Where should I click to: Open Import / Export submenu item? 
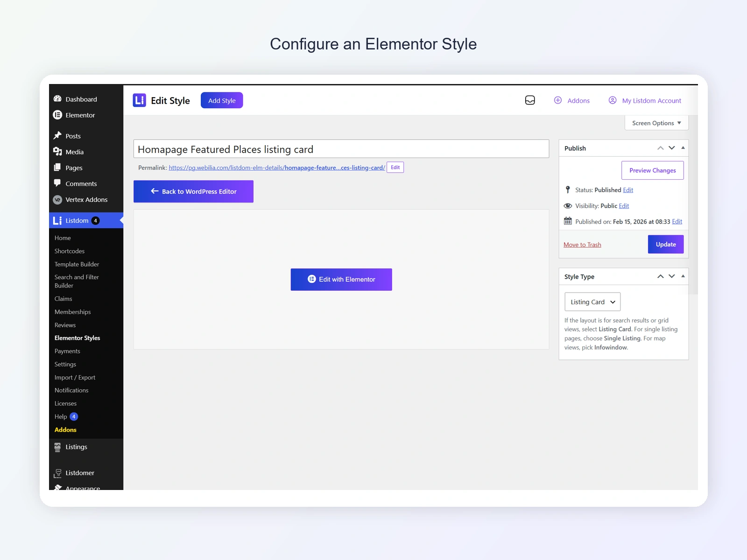point(75,377)
